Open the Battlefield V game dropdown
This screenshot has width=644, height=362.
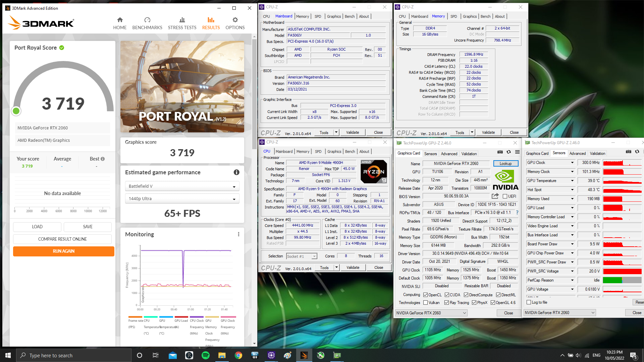pyautogui.click(x=182, y=186)
